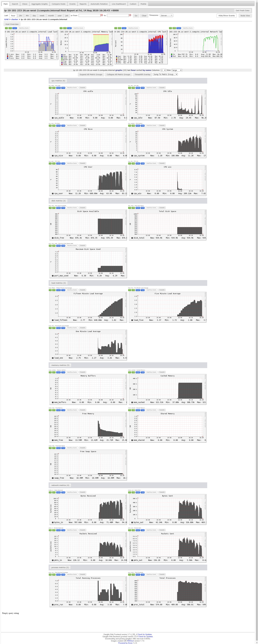The height and width of the screenshot is (644, 258).
Task: Click the Host Overview button
Action: coord(12,24)
